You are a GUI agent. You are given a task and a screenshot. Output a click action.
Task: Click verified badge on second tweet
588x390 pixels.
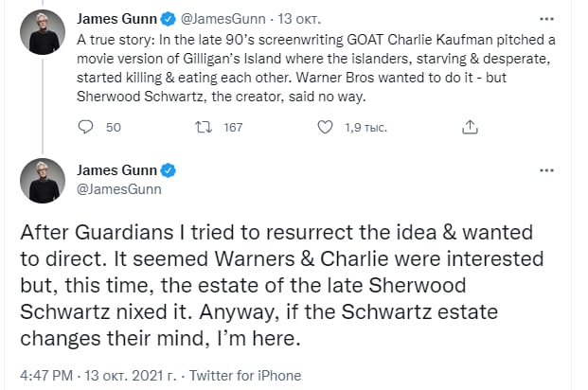pos(169,171)
